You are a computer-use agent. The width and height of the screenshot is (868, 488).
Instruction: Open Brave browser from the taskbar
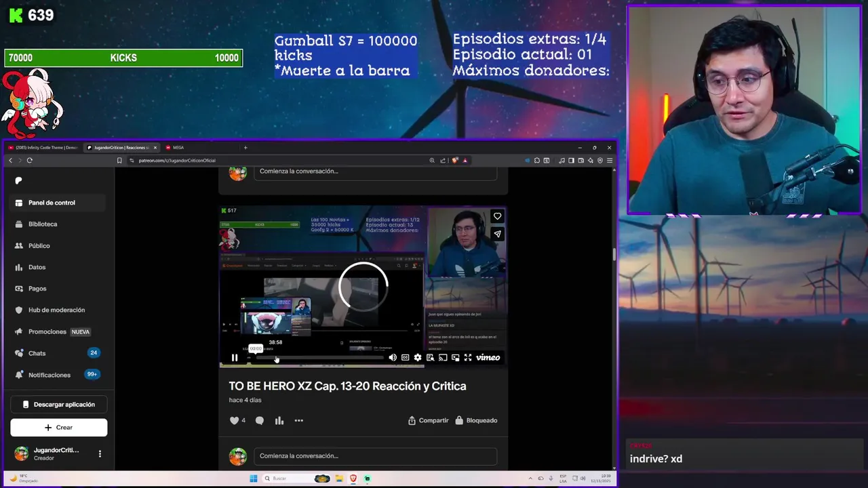(353, 479)
